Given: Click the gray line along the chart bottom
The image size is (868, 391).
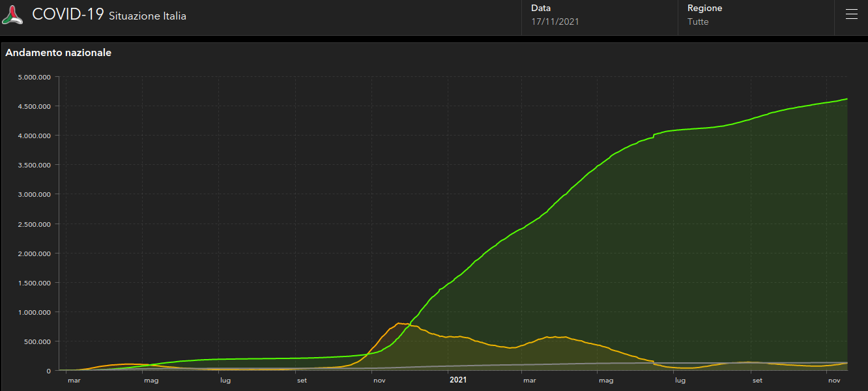Looking at the screenshot, I should click(x=586, y=364).
